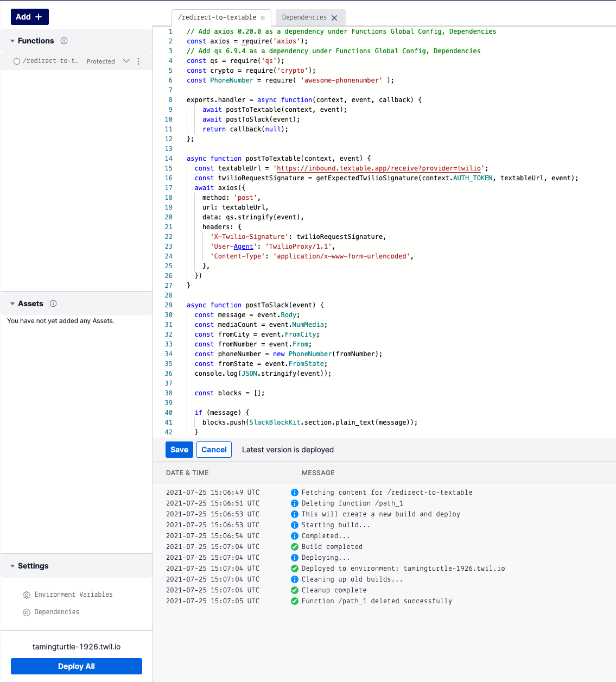The image size is (616, 682).
Task: Open the Protected visibility dropdown arrow
Action: click(x=126, y=61)
